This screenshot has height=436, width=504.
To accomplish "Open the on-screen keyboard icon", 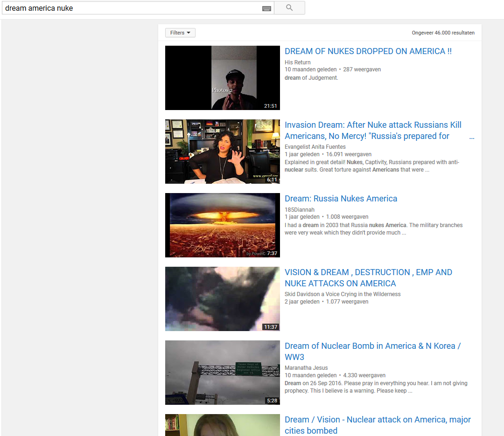I will [x=266, y=8].
